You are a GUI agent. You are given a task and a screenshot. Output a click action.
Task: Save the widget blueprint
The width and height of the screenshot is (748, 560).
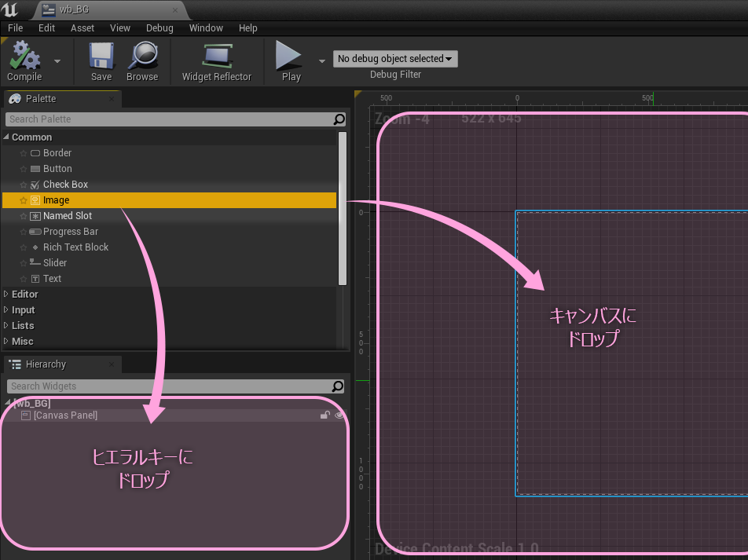(101, 61)
